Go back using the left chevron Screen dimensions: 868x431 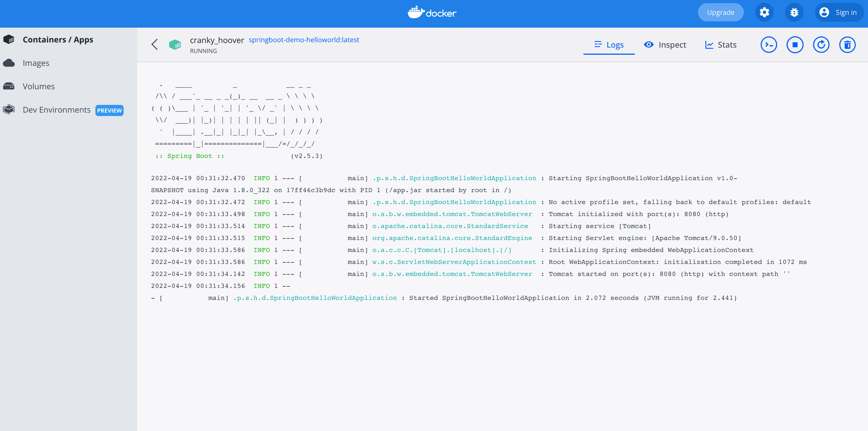click(x=155, y=44)
